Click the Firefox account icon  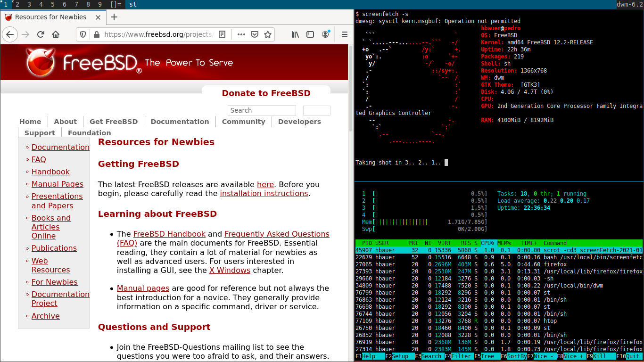[325, 34]
